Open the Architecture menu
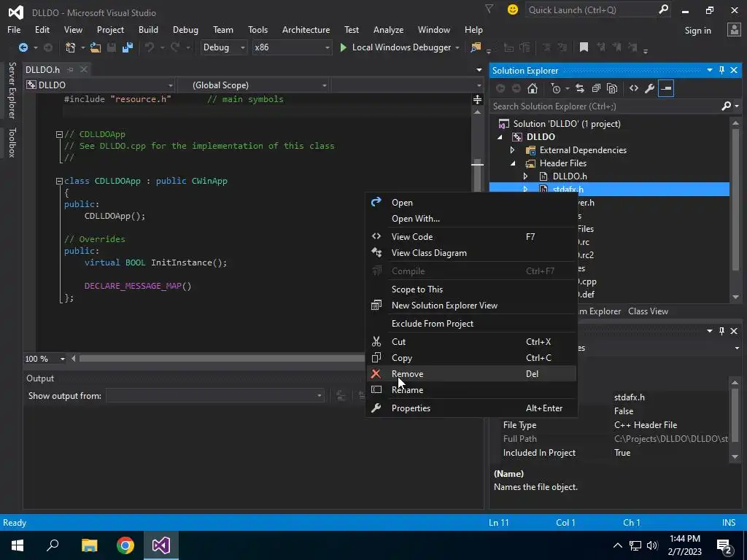Screen dimensions: 747x560 point(306,29)
